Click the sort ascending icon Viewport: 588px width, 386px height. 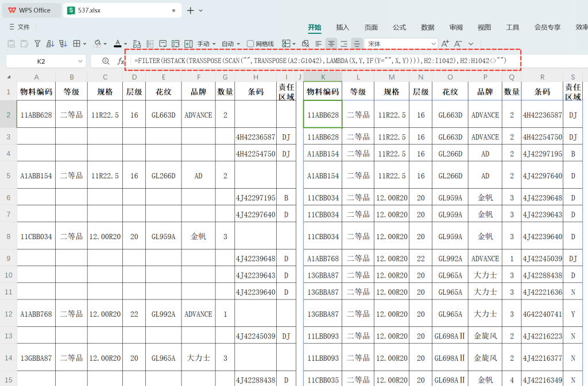point(50,44)
